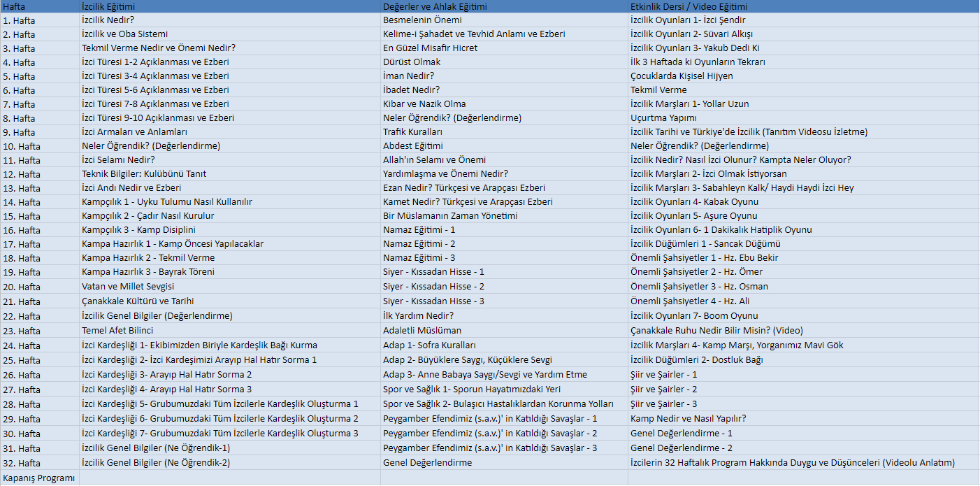Screen dimensions: 980x486
Task: Select 'İlk 3 Haftada ki Oyunların Tekrarı'
Action: click(803, 62)
